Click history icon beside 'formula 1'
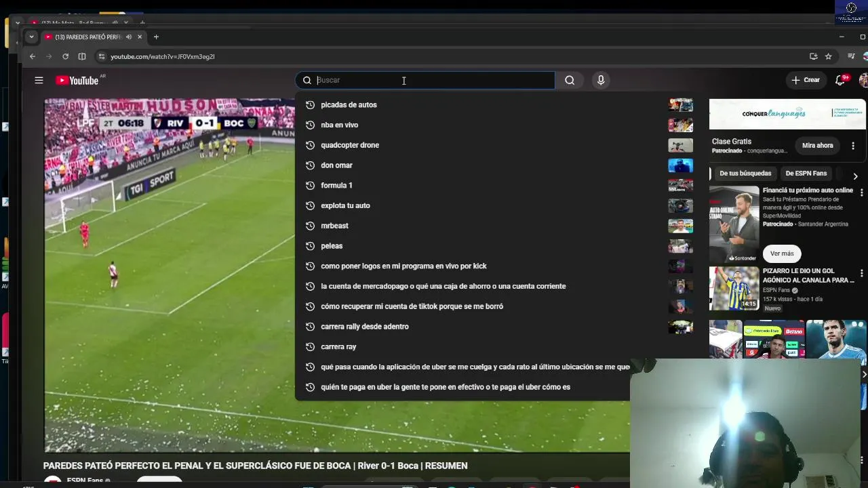This screenshot has width=868, height=488. point(311,185)
